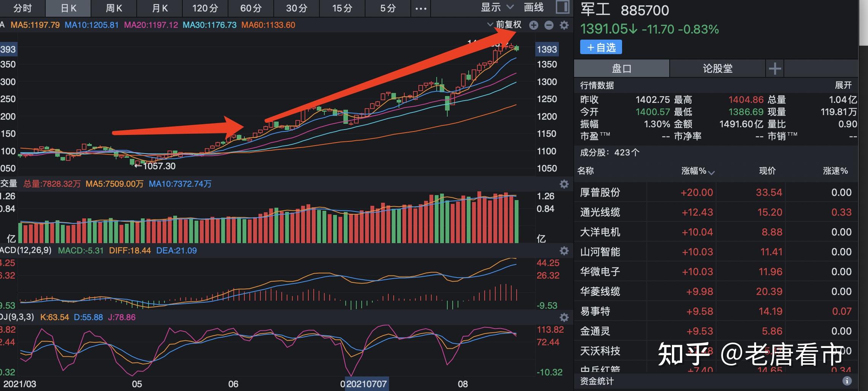Viewport: 868px width, 391px height.
Task: Select the 日K period tab
Action: tap(69, 8)
